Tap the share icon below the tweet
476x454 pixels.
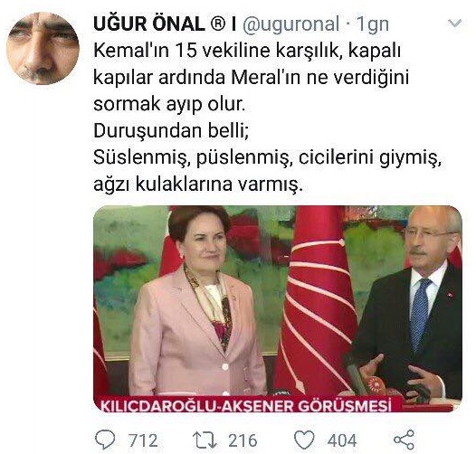pyautogui.click(x=404, y=440)
